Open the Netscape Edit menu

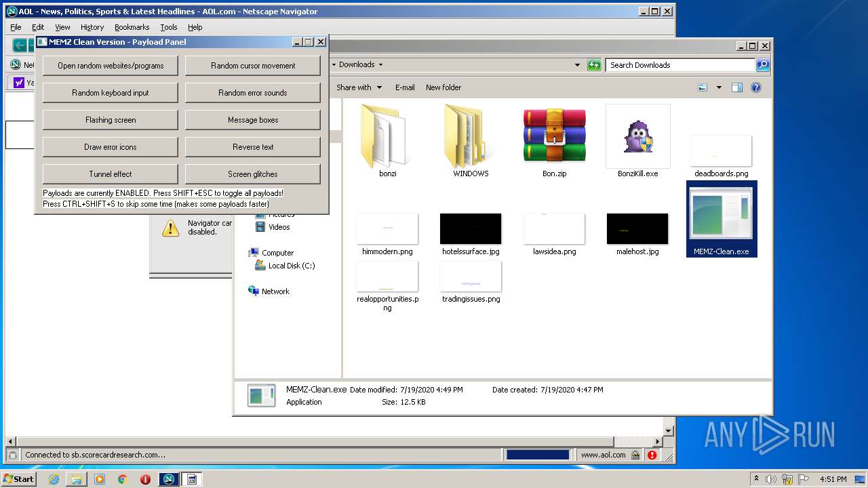pos(38,27)
